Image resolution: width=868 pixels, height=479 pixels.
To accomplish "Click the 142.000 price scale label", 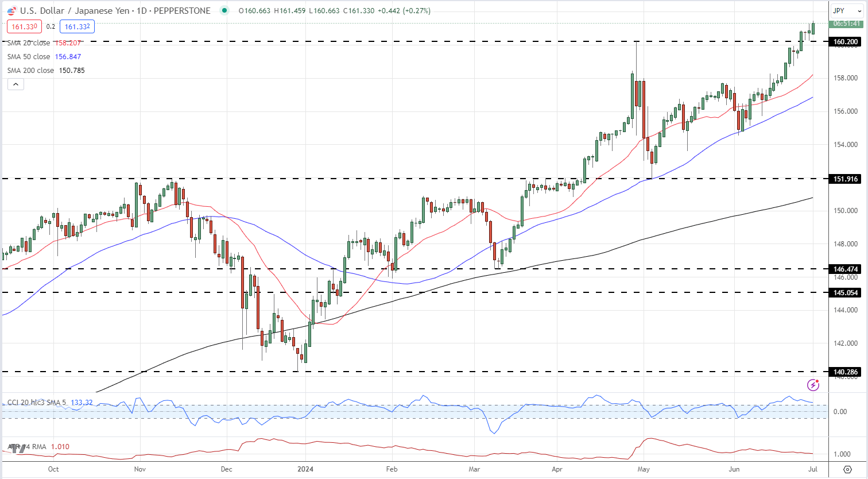I will tap(846, 343).
